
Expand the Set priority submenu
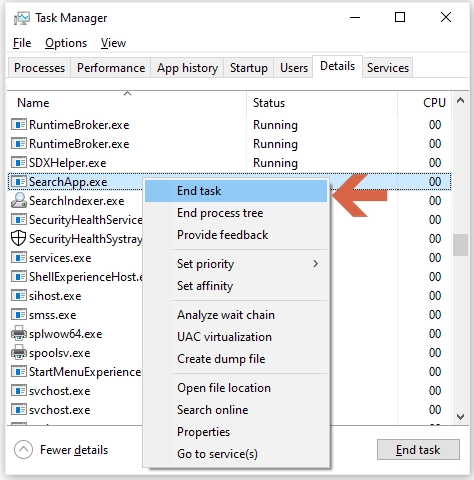click(236, 264)
